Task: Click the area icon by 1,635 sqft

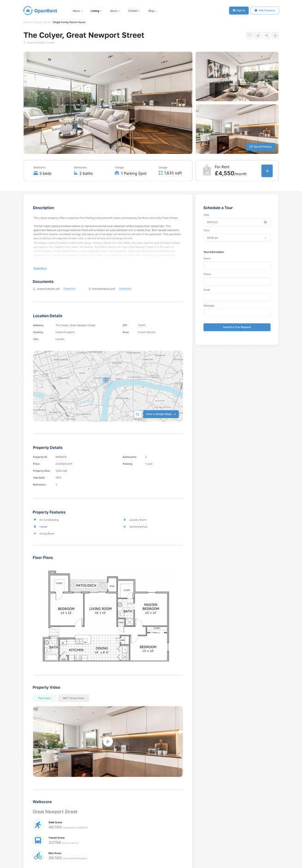Action: pyautogui.click(x=160, y=173)
